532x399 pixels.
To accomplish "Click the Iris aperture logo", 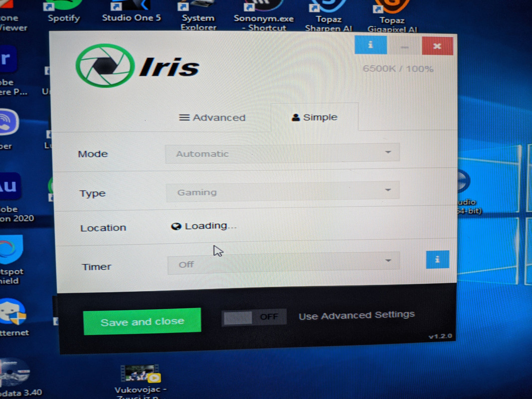I will (105, 66).
